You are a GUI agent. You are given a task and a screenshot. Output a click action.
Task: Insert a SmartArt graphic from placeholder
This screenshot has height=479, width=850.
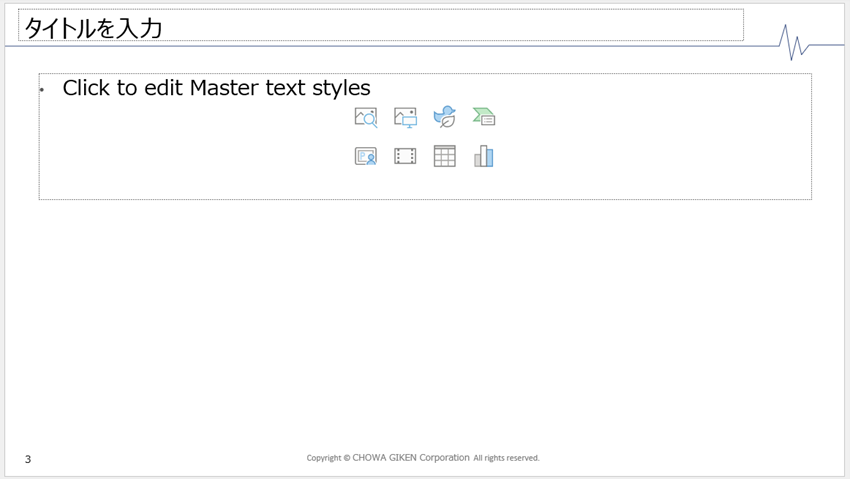pyautogui.click(x=484, y=118)
